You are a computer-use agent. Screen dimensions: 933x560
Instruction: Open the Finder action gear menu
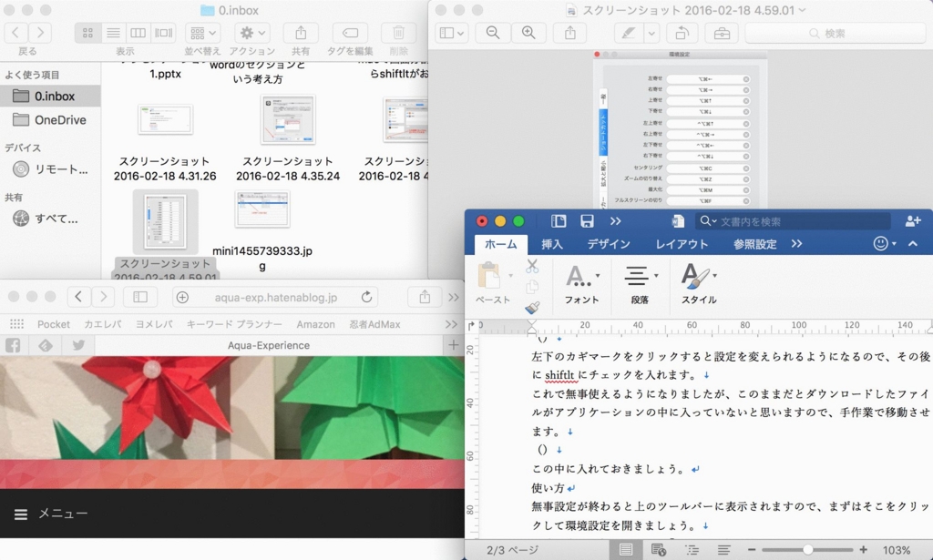pyautogui.click(x=251, y=33)
